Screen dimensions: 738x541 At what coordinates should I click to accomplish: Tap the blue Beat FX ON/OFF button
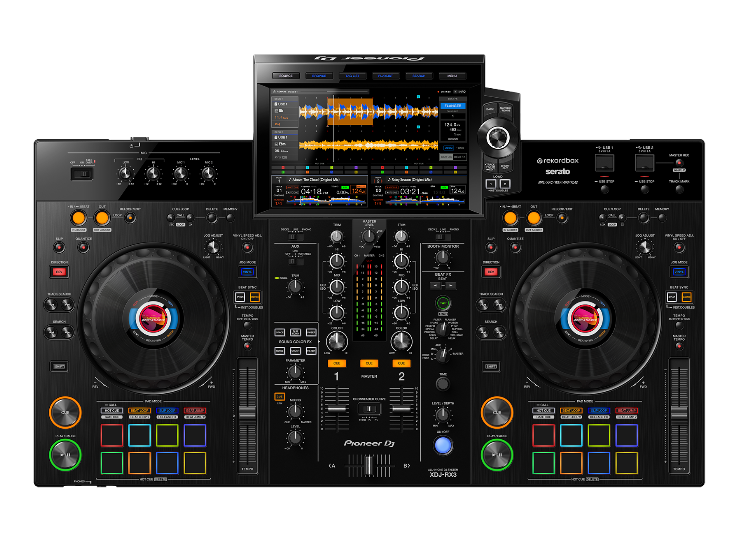click(x=441, y=447)
